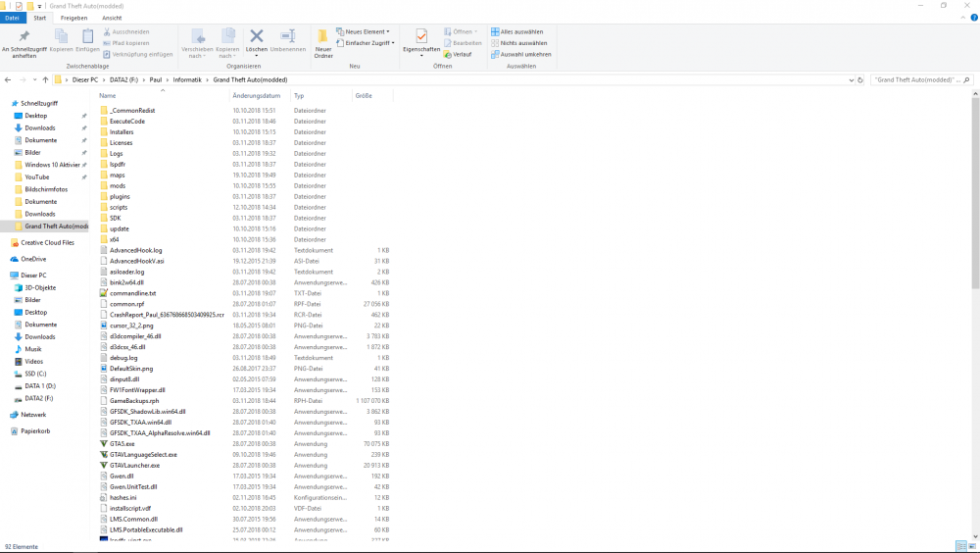Collapse the ribbon with the chevron
Image resolution: width=980 pixels, height=553 pixels.
[x=962, y=19]
